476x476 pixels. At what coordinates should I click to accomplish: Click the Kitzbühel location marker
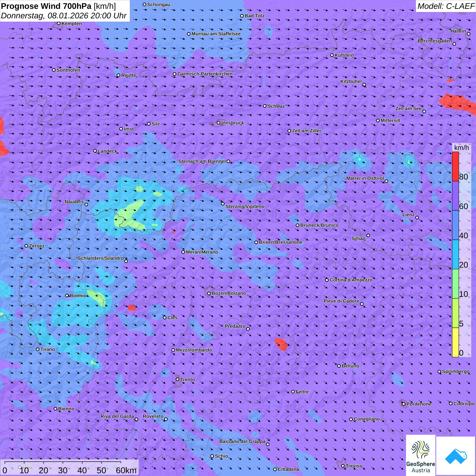pos(364,85)
